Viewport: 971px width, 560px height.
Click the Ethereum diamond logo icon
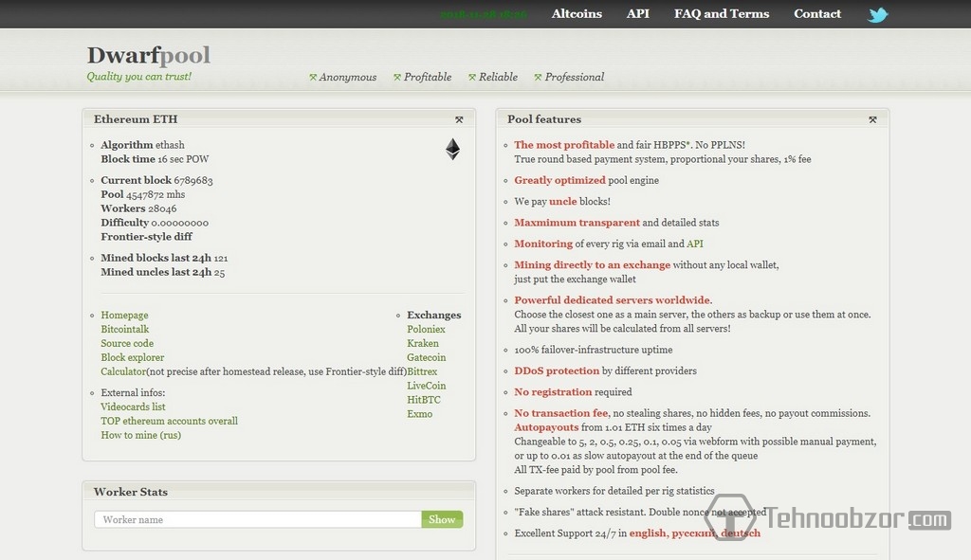(453, 149)
